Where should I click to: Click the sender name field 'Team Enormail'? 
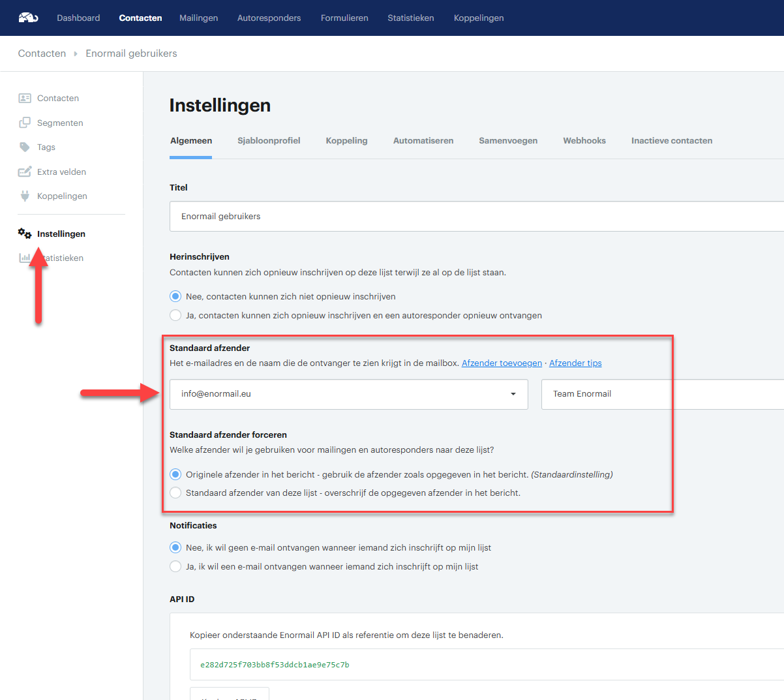point(663,394)
